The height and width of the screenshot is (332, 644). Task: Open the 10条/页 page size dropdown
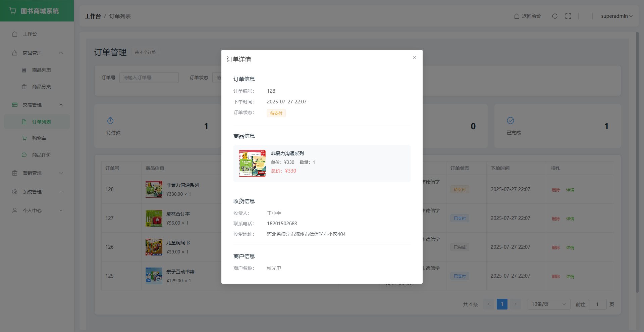[x=549, y=304]
